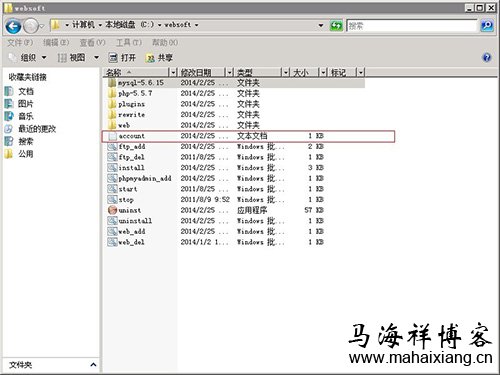
Task: Open the 帮助(H) menu
Action: click(x=165, y=43)
